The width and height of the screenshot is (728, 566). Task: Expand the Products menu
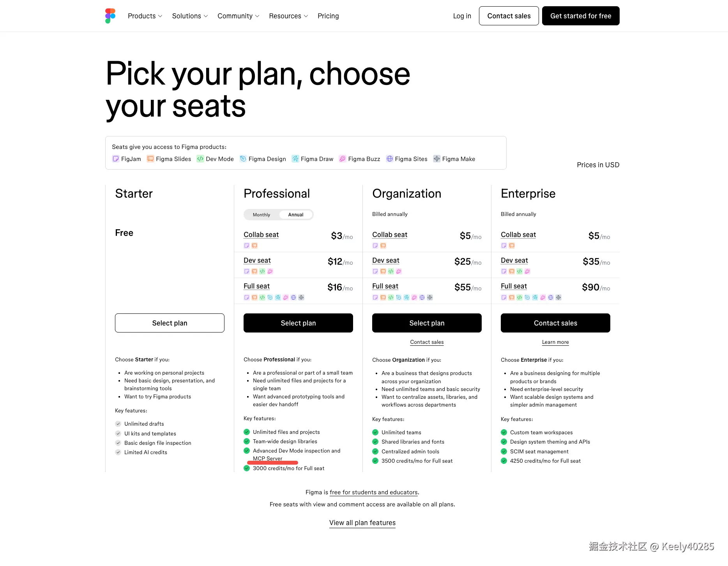coord(145,16)
